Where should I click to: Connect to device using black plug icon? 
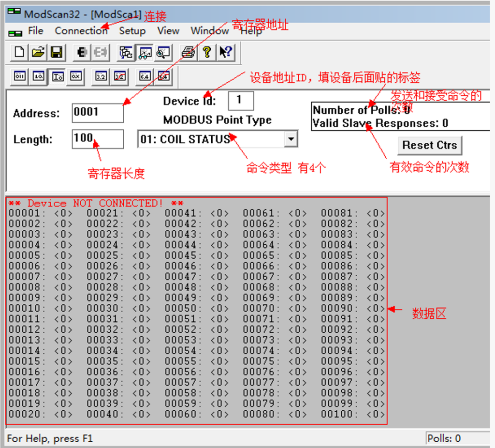pyautogui.click(x=82, y=52)
